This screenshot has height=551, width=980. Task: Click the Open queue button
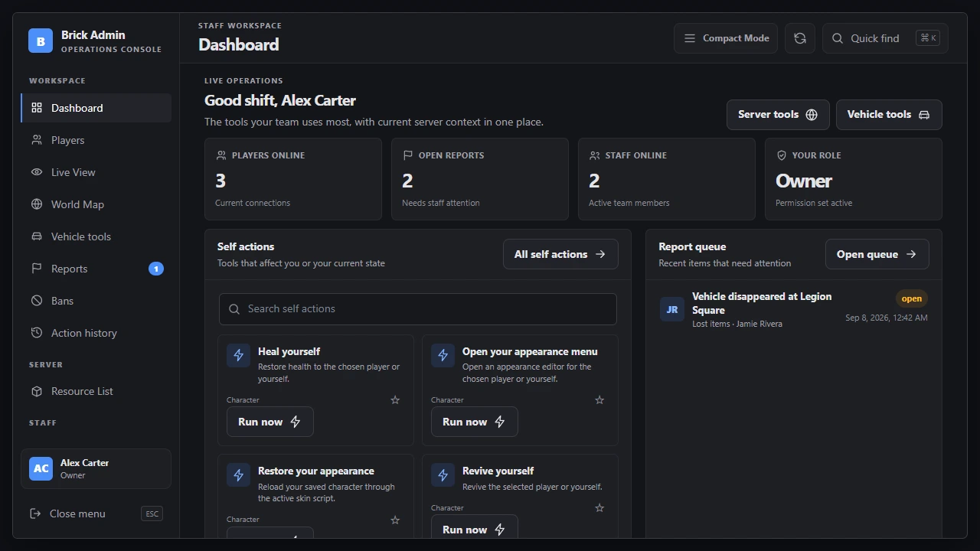pos(877,254)
